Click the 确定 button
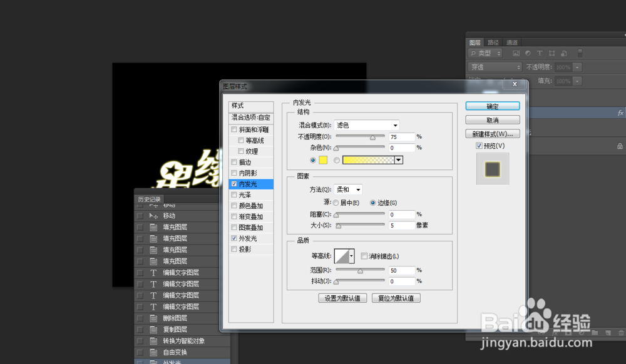Viewport: 626px width, 364px height. pos(492,106)
